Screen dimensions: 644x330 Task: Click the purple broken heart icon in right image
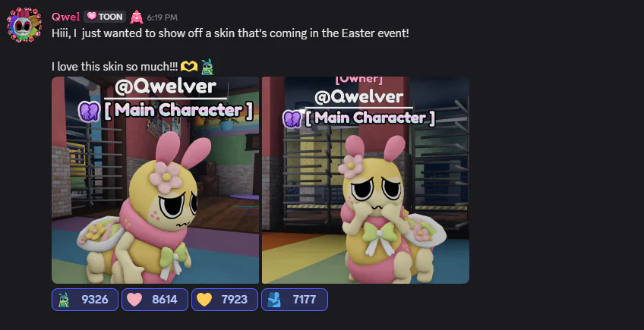292,119
